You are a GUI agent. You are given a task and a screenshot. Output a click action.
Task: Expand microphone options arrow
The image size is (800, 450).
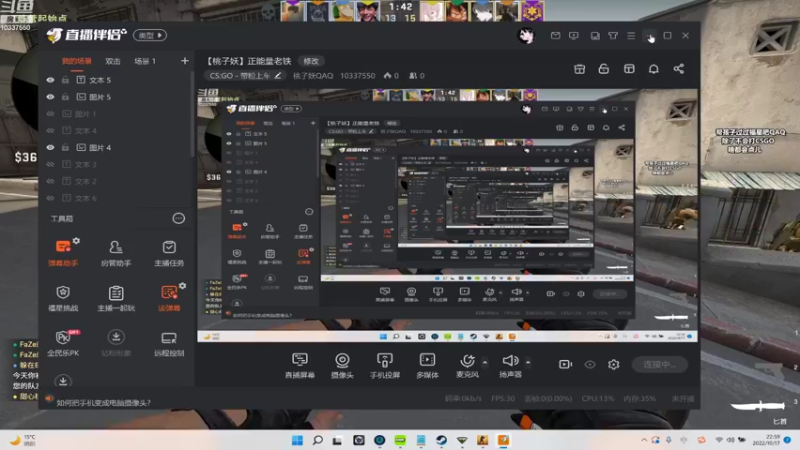[x=485, y=362]
